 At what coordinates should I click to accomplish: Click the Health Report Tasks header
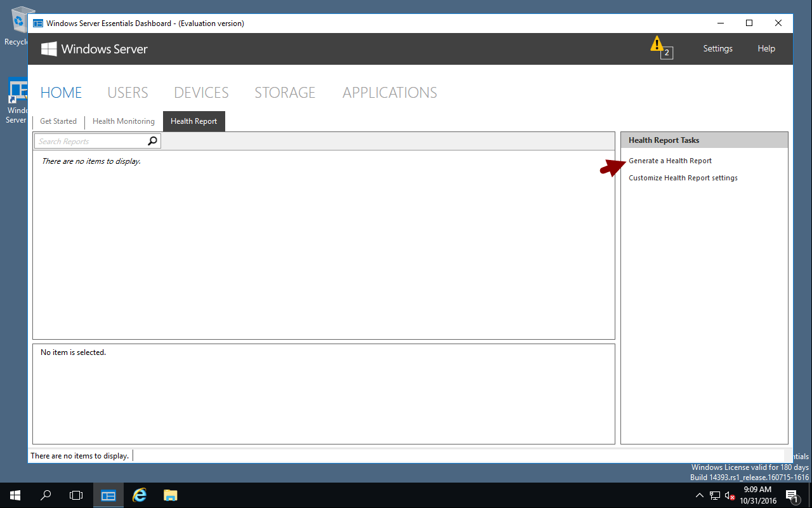click(x=704, y=140)
